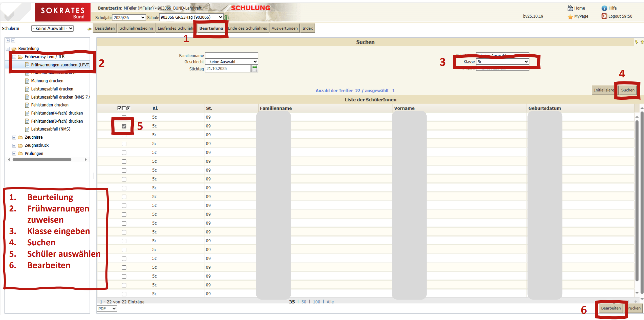Image resolution: width=644 pixels, height=320 pixels.
Task: Expand the Prüfungen tree node
Action: point(14,154)
